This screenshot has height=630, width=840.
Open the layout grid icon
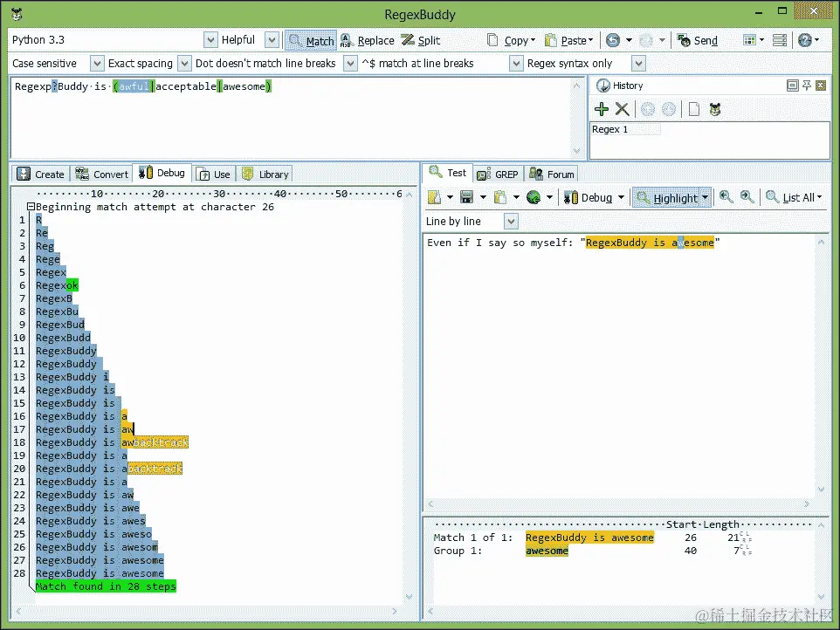[x=749, y=40]
